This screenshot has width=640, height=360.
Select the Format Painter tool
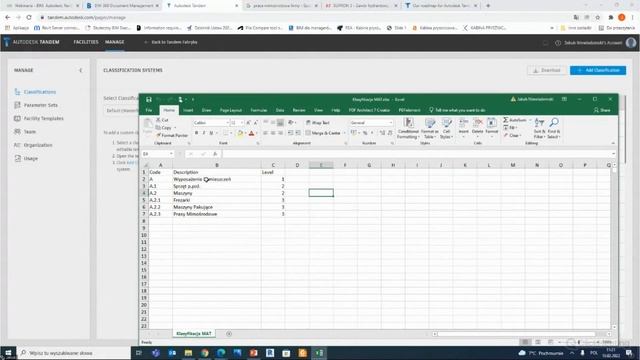(172, 135)
